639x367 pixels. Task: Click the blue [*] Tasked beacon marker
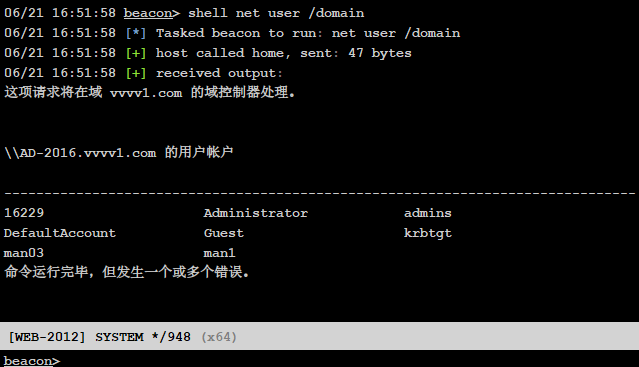coord(136,33)
